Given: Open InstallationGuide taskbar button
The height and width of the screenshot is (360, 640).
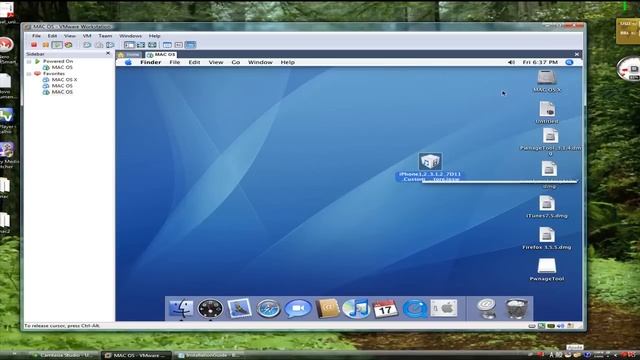Looking at the screenshot, I should click(x=209, y=356).
